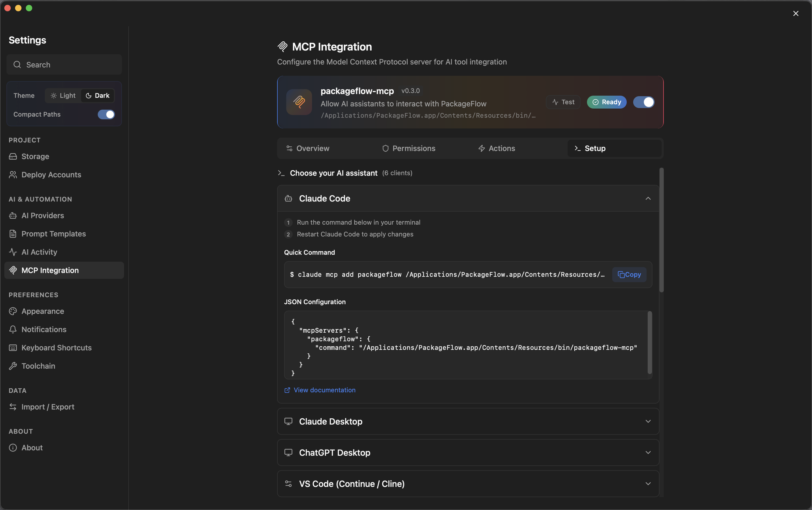Screen dimensions: 812x510
Task: Click the settings Search field
Action: [x=64, y=64]
